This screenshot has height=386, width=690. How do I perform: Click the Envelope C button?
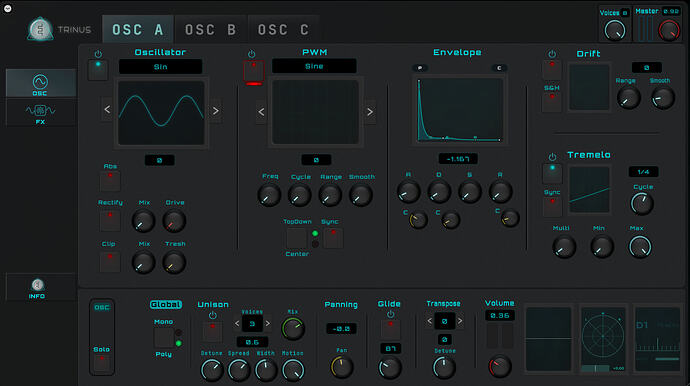[x=499, y=68]
